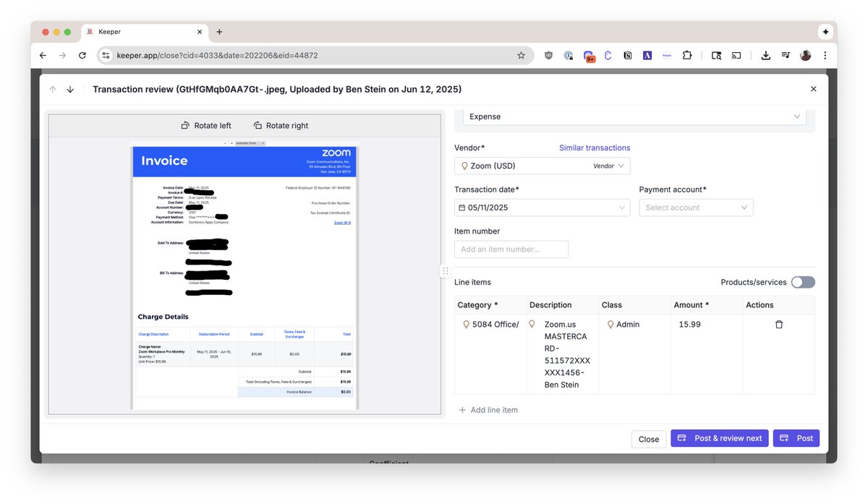Open media controls music icon
The width and height of the screenshot is (868, 504).
click(x=786, y=55)
